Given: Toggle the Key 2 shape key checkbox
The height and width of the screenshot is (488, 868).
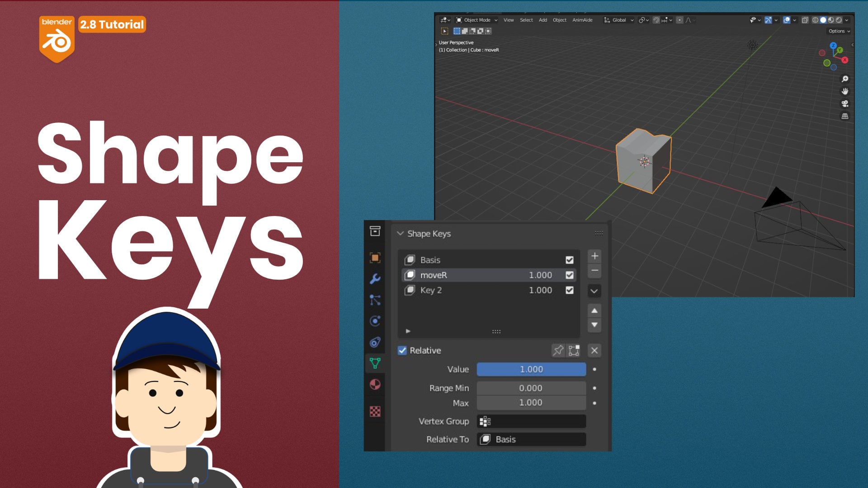Looking at the screenshot, I should [x=569, y=290].
